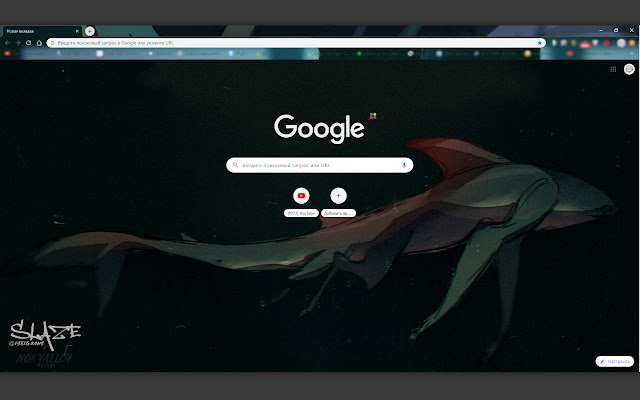Select the Новая вкладка browser tab
Viewport: 640px width, 400px height.
point(41,31)
